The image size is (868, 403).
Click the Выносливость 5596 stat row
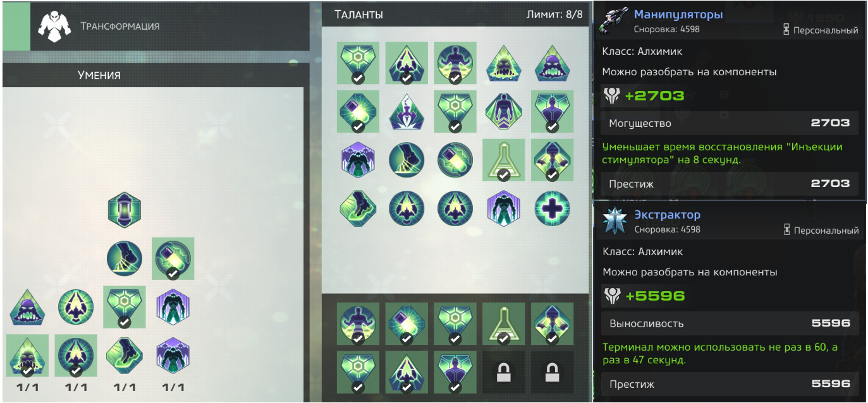730,323
